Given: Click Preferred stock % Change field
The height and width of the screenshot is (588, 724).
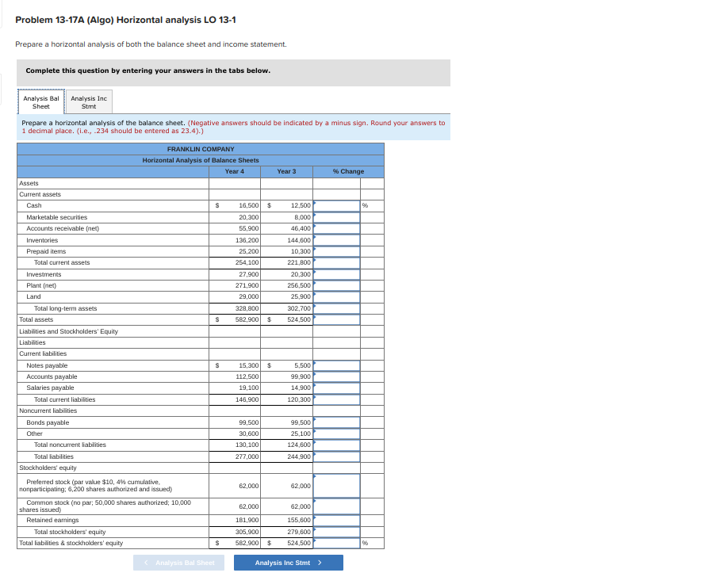Looking at the screenshot, I should pos(336,486).
